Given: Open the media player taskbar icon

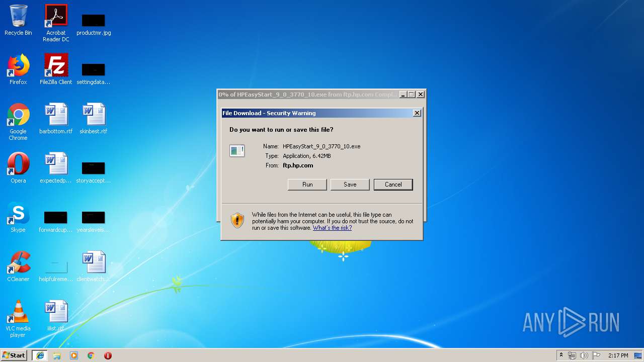Looking at the screenshot, I should (74, 355).
